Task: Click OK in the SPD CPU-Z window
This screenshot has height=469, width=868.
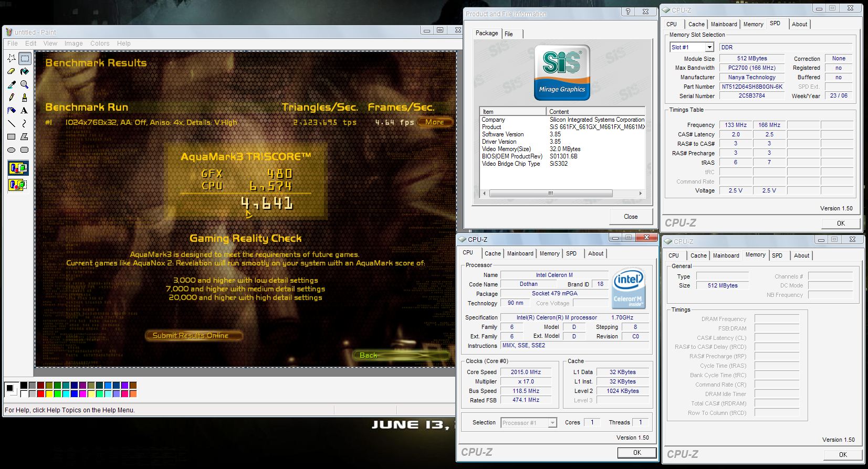Action: (x=841, y=223)
